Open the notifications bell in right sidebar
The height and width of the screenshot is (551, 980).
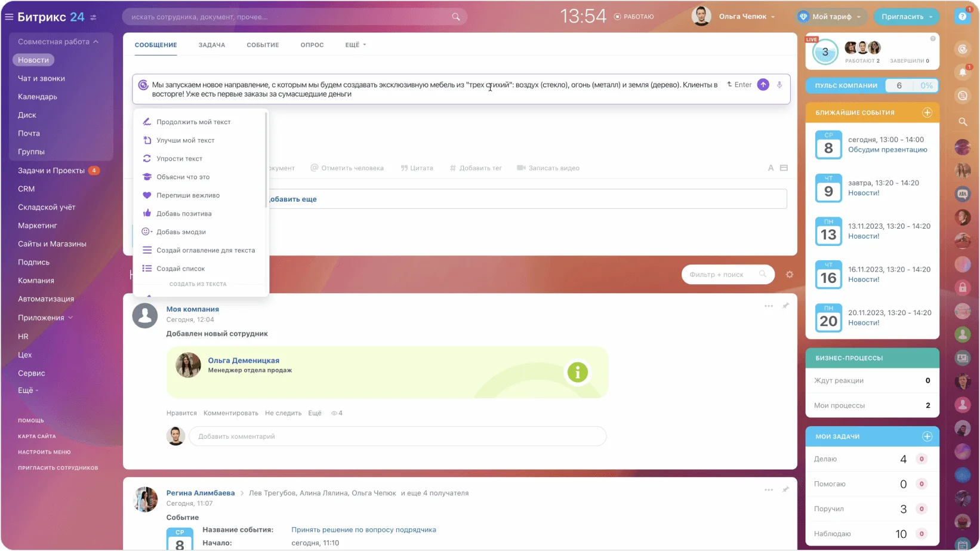962,72
